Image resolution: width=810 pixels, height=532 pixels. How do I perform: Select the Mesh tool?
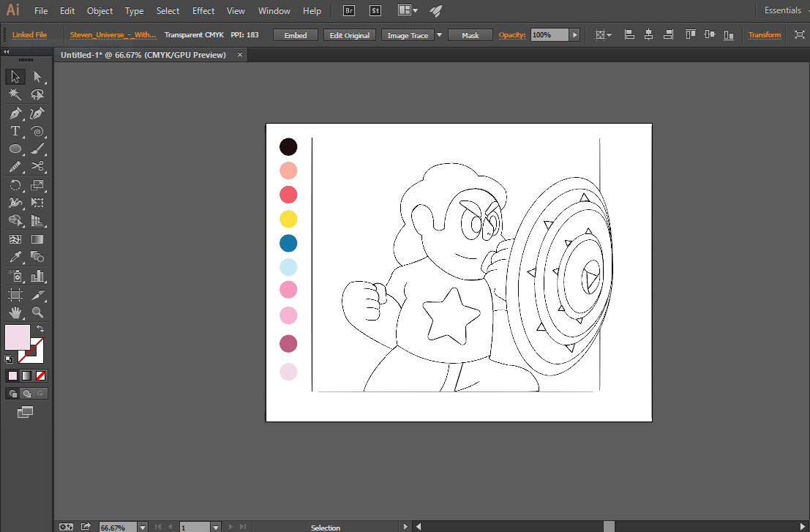point(15,239)
